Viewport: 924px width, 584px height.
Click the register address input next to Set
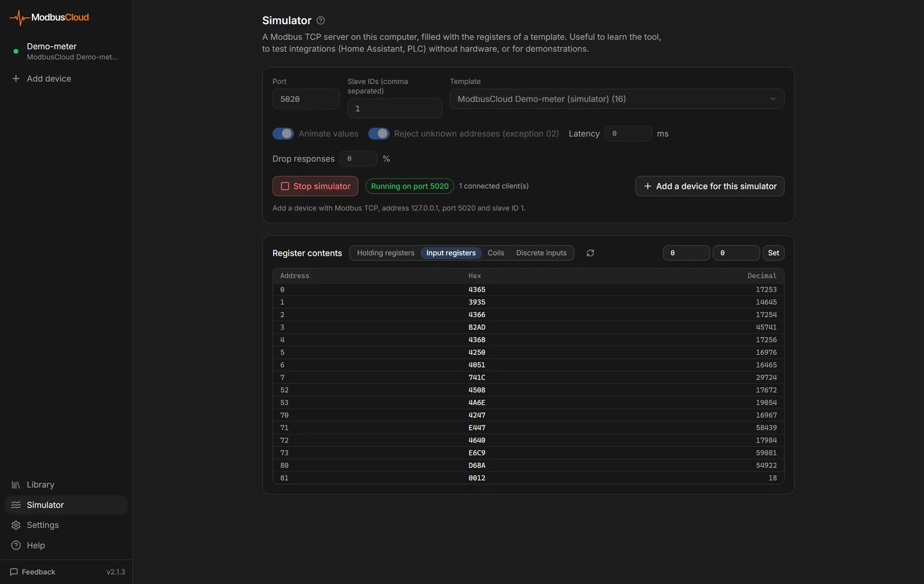pos(686,253)
